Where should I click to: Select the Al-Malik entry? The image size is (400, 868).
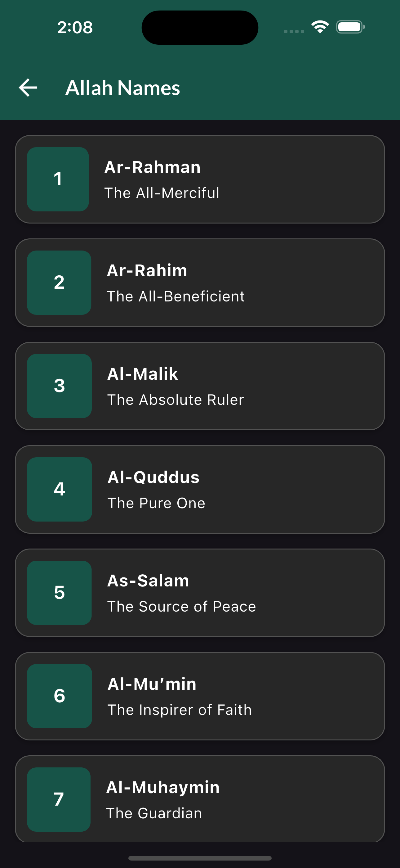pos(200,386)
